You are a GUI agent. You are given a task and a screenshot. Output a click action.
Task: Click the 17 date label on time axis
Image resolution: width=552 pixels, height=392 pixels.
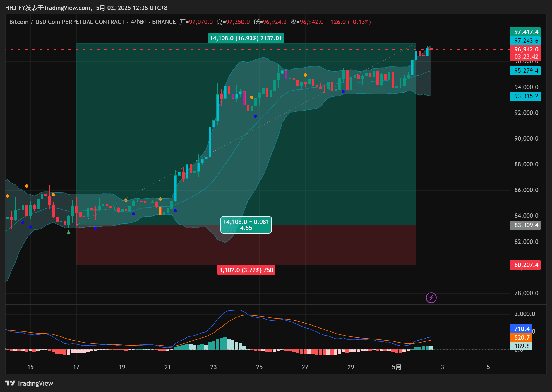click(76, 367)
